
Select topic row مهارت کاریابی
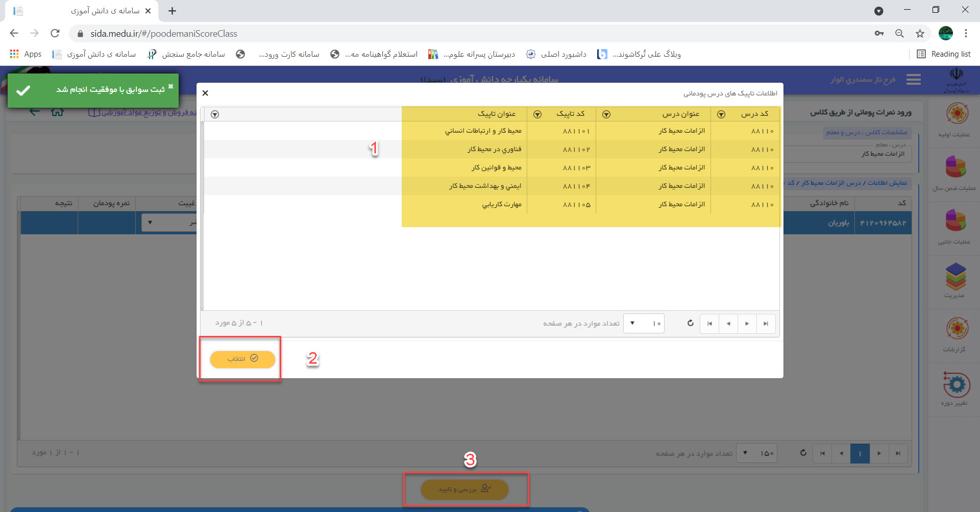[501, 205]
